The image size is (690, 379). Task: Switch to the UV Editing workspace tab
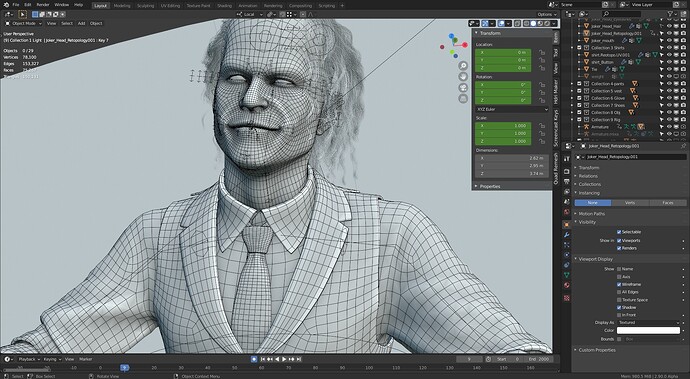click(x=170, y=6)
